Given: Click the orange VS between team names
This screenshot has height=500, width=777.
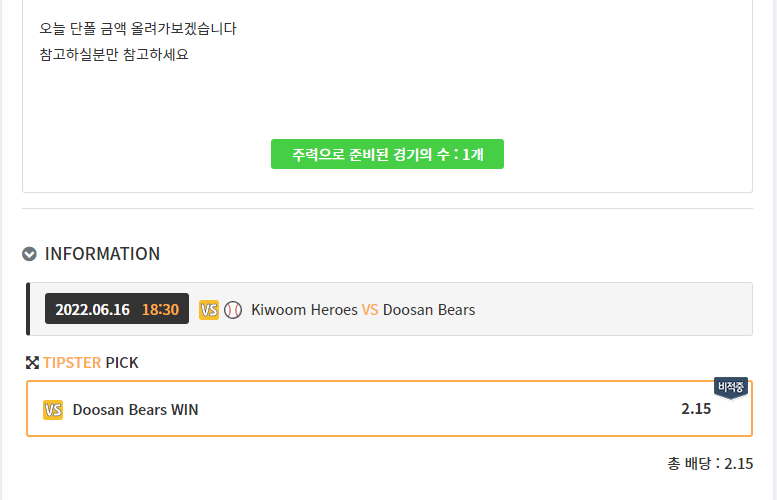Looking at the screenshot, I should [370, 310].
